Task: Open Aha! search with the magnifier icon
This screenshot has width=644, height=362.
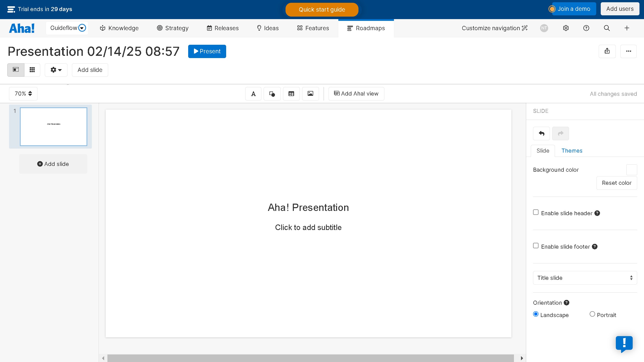Action: [x=607, y=28]
